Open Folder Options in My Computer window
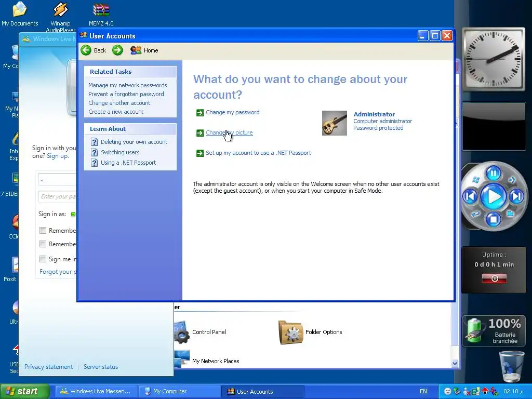 point(310,332)
